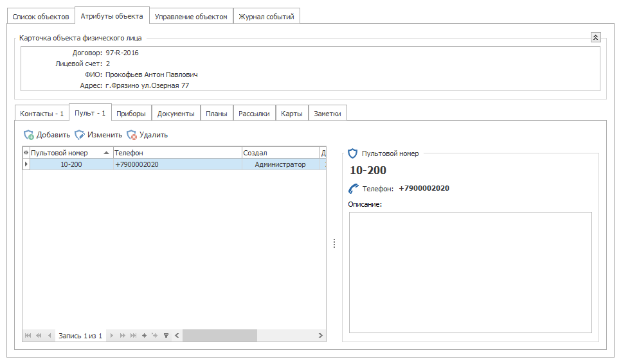Click the asterisk bookmark navigator icon

(x=144, y=336)
